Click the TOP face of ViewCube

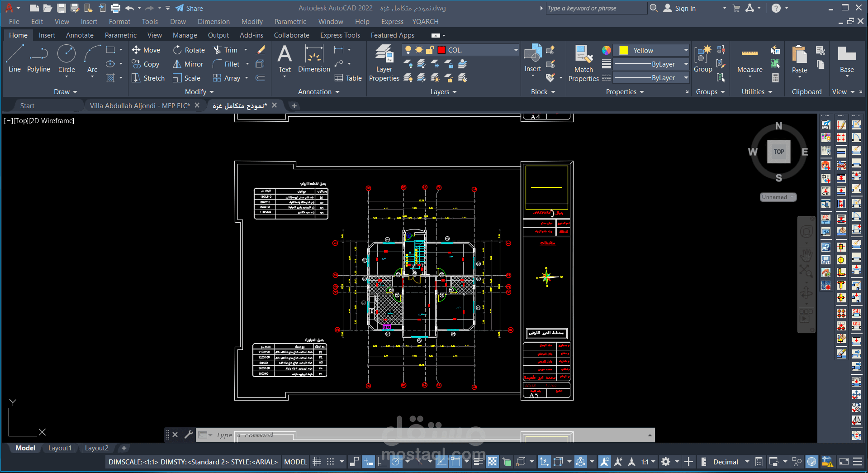pyautogui.click(x=778, y=152)
